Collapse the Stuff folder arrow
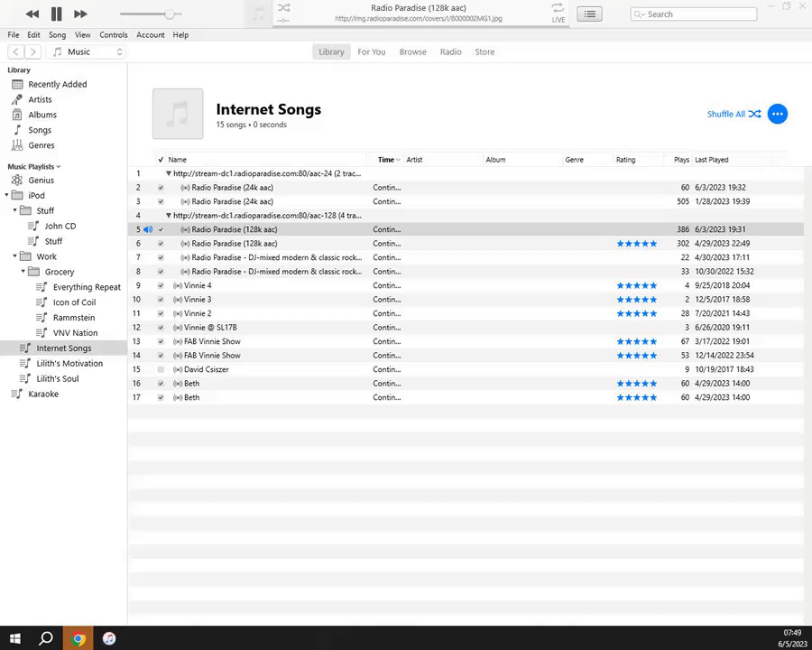The image size is (812, 650). coord(15,210)
